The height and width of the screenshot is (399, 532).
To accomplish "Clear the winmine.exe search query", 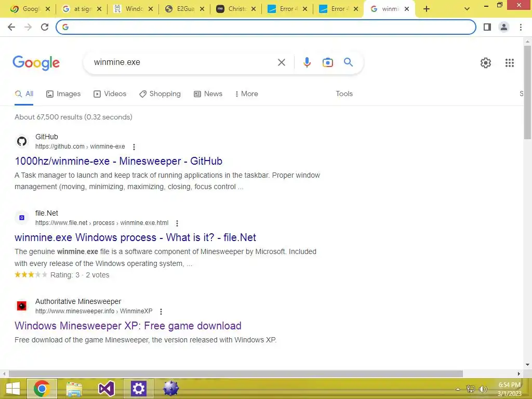I will [x=281, y=62].
